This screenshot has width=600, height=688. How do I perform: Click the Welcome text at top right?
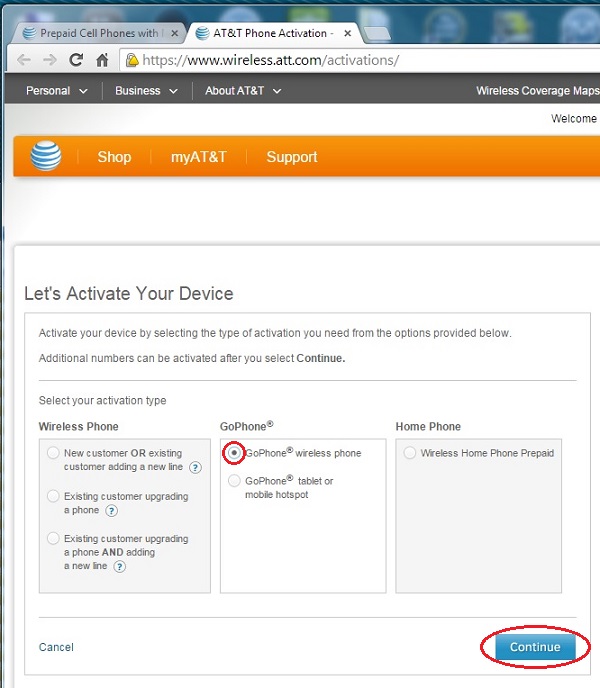pyautogui.click(x=574, y=118)
